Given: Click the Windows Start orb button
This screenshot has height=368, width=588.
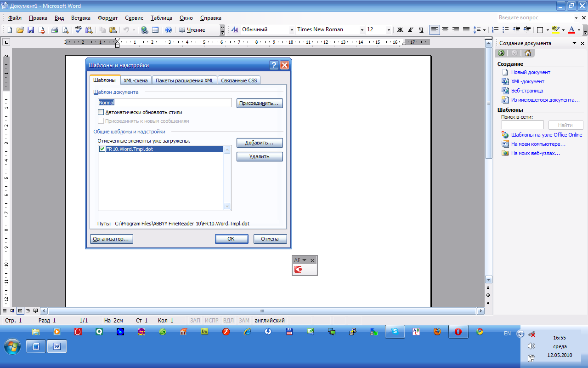Looking at the screenshot, I should coord(12,346).
